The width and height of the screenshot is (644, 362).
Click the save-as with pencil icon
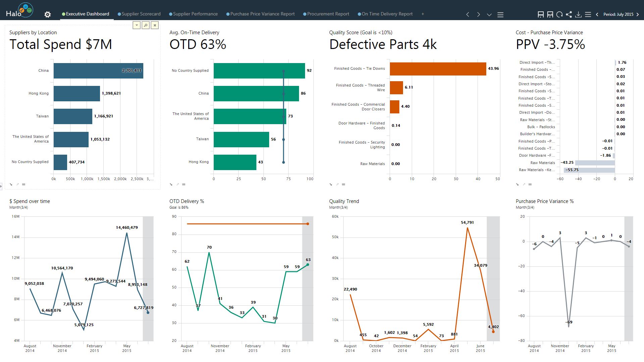point(550,14)
